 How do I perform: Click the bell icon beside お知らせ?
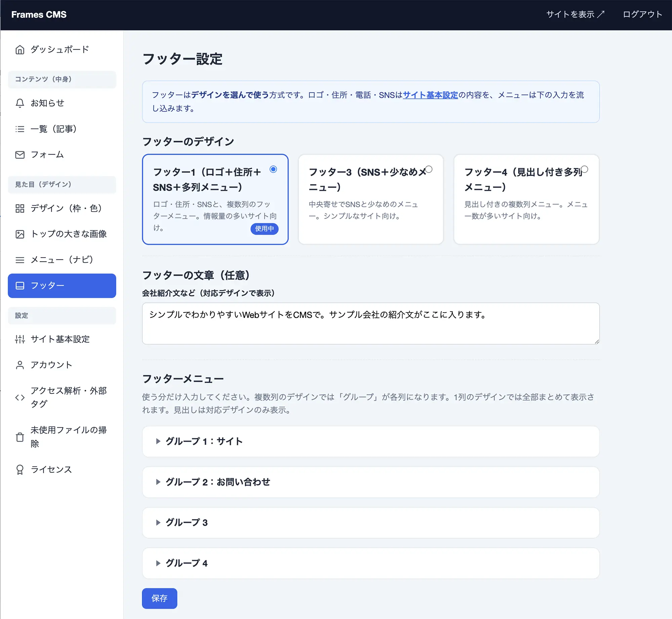[20, 103]
